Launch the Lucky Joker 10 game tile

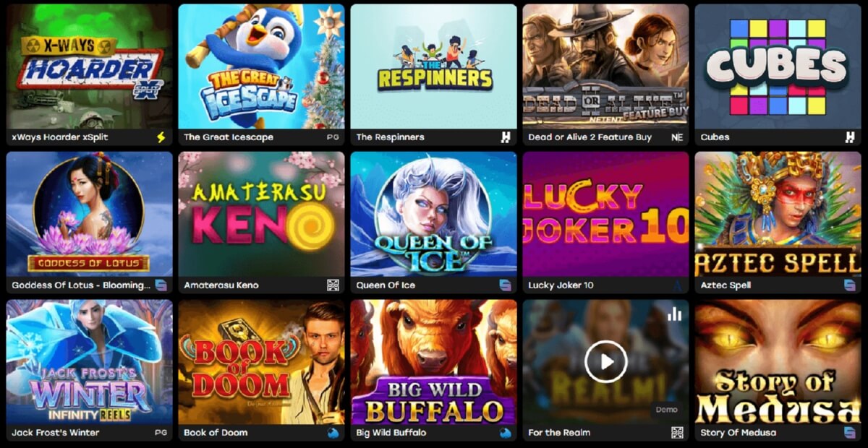pos(606,214)
